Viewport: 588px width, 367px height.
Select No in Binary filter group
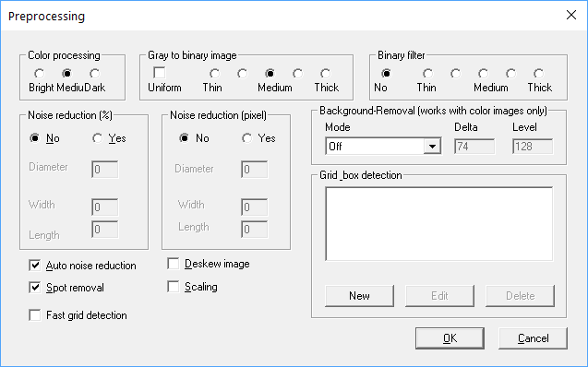[386, 74]
